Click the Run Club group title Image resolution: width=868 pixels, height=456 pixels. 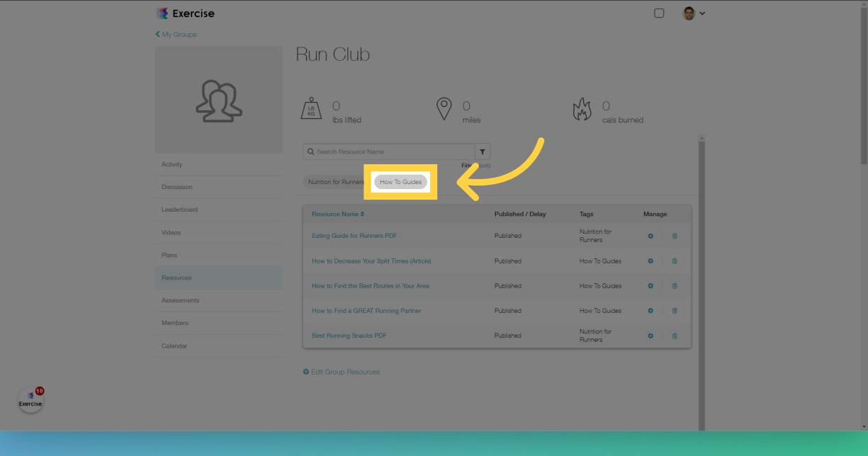point(333,55)
